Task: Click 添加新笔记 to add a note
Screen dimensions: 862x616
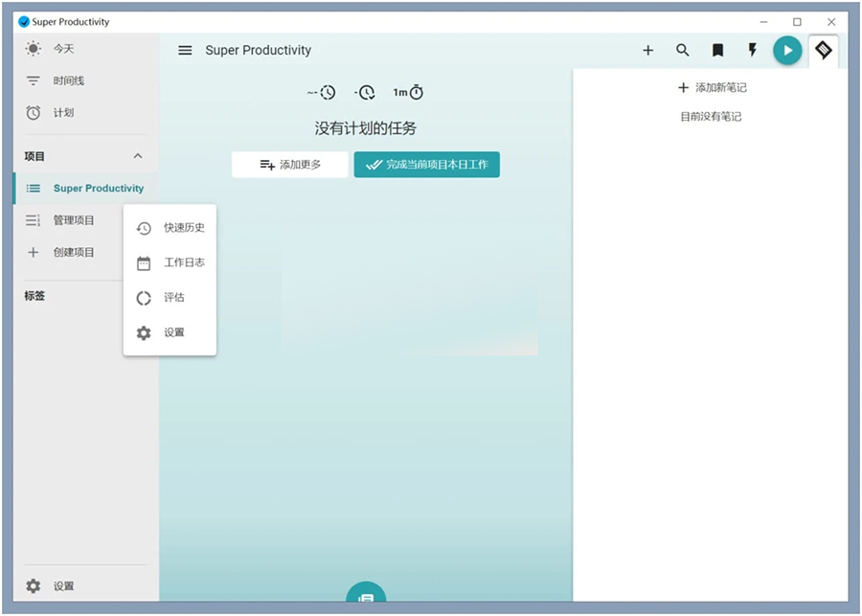Action: click(712, 88)
